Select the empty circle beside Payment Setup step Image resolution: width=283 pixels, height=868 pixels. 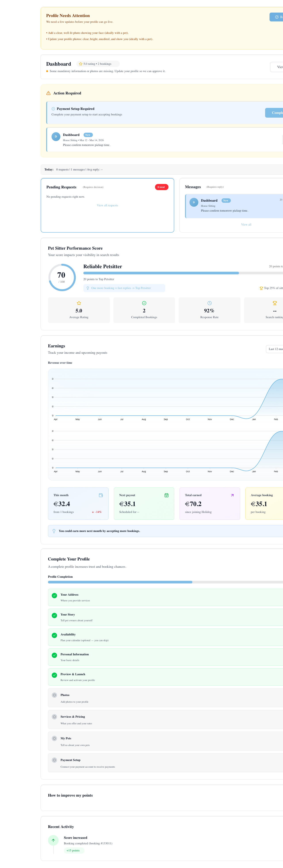pyautogui.click(x=54, y=760)
